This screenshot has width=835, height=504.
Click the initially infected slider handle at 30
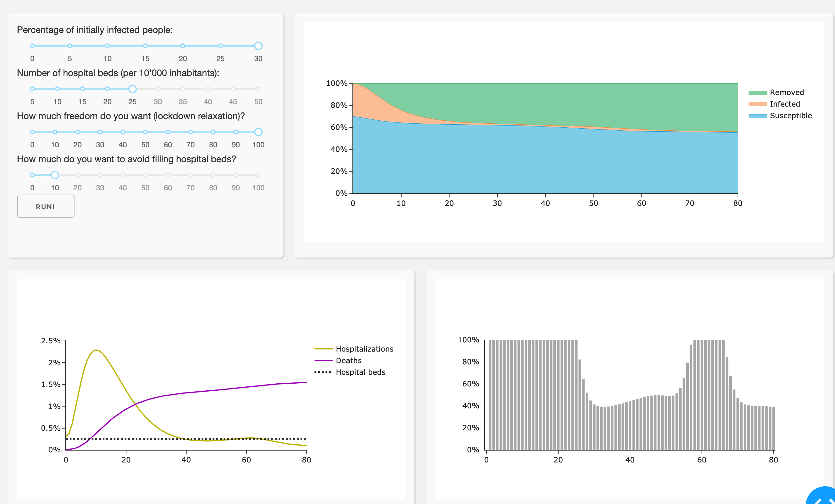pos(258,46)
